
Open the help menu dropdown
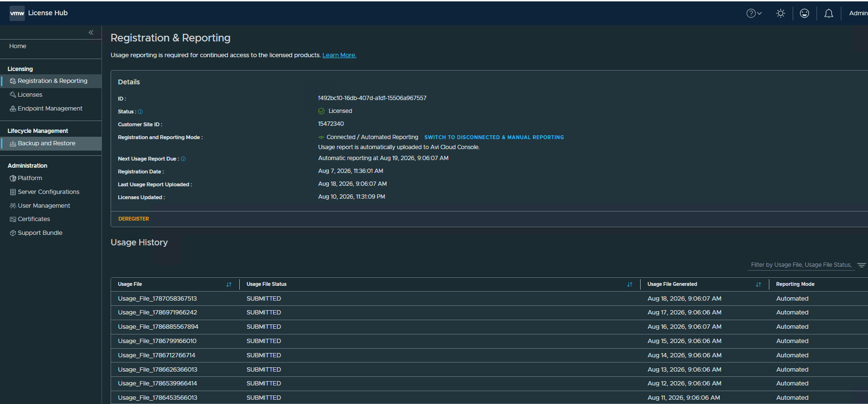754,13
